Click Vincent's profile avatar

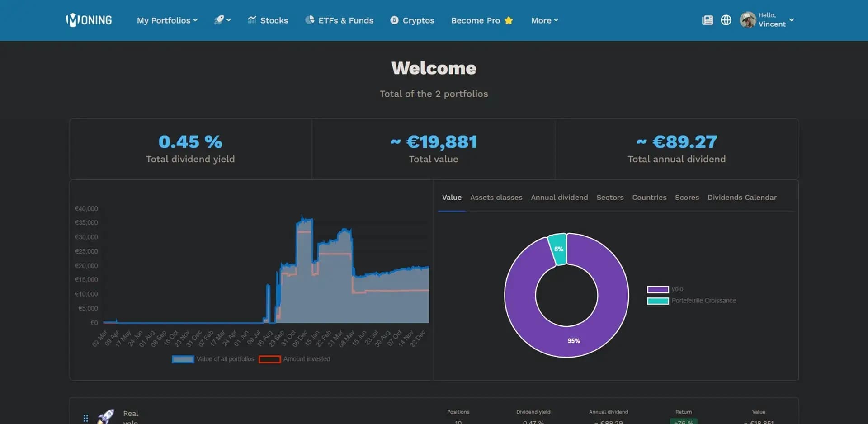pyautogui.click(x=748, y=20)
